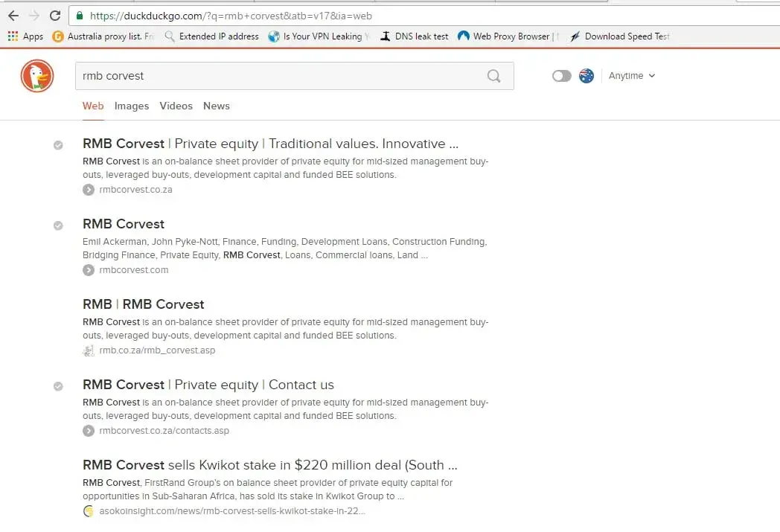Switch to the News tab
The image size is (780, 532).
(217, 106)
